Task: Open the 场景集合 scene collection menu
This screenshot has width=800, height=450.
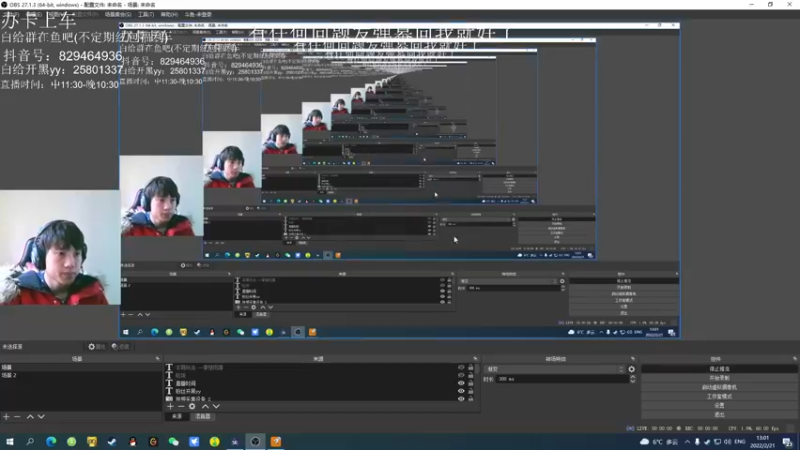Action: (118, 14)
